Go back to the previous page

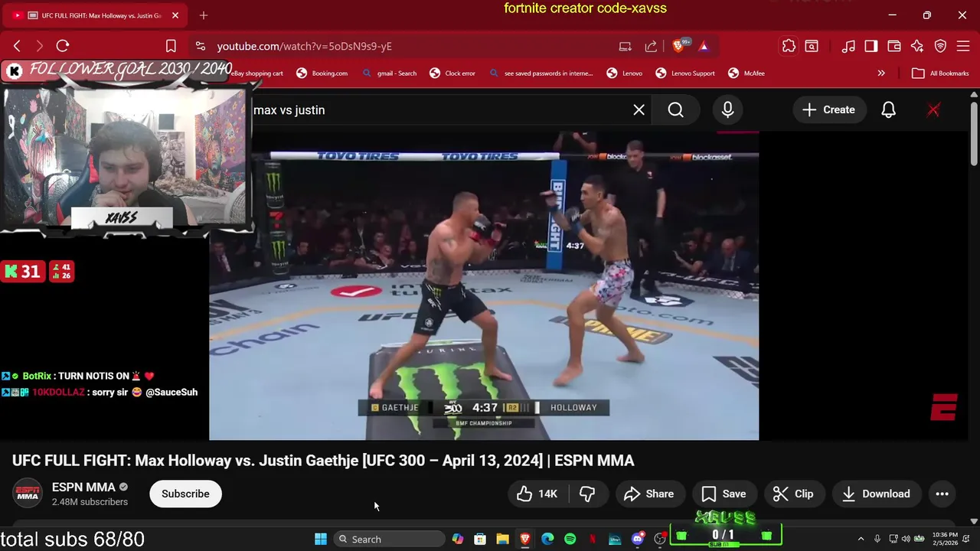[x=17, y=46]
